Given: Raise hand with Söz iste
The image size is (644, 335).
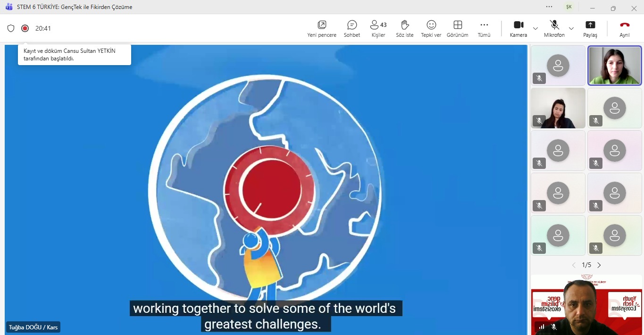Looking at the screenshot, I should point(404,28).
